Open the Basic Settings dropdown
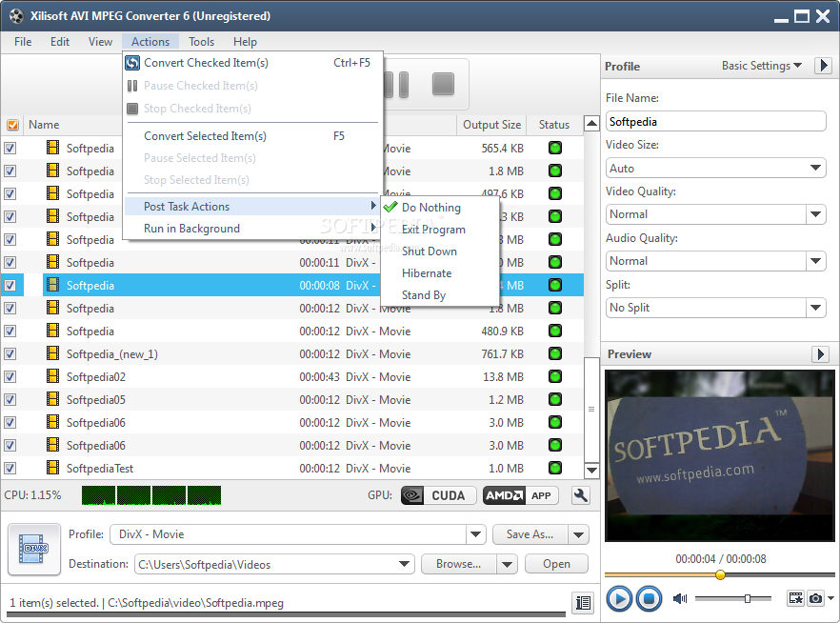Screen dimensions: 840x623 point(761,66)
